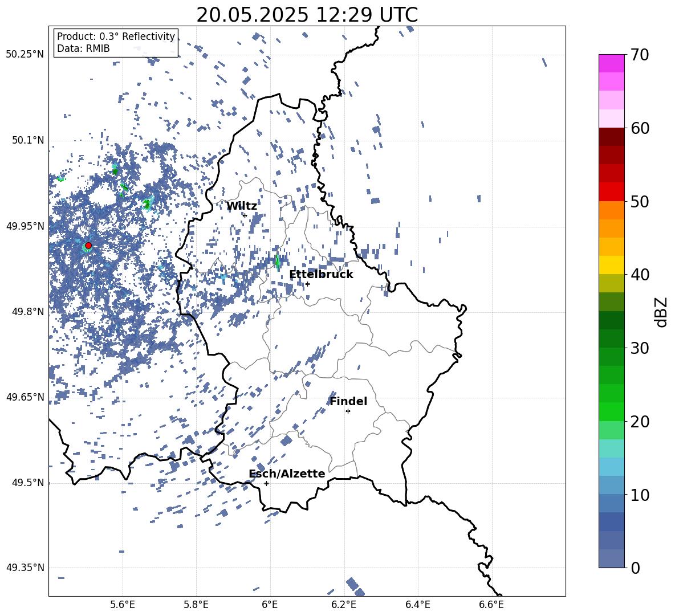Click the Findel station cross marker
The image size is (675, 616).
pyautogui.click(x=348, y=411)
